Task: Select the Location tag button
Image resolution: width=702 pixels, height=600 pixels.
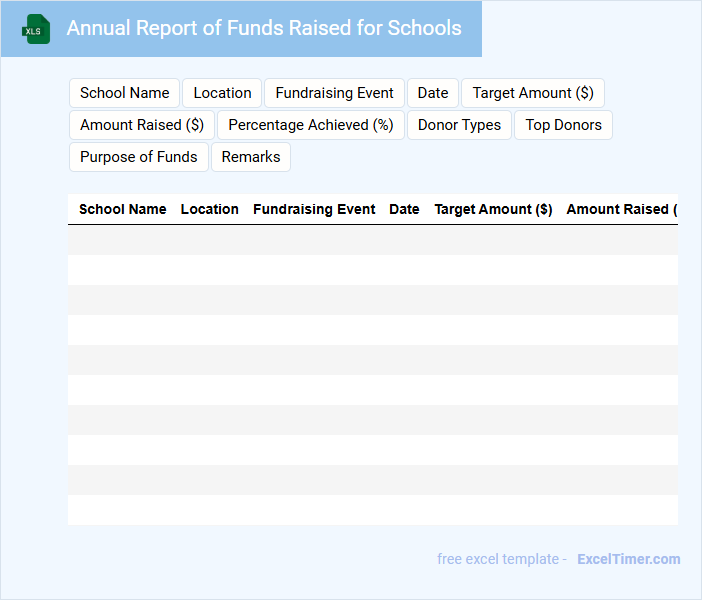Action: [x=222, y=93]
